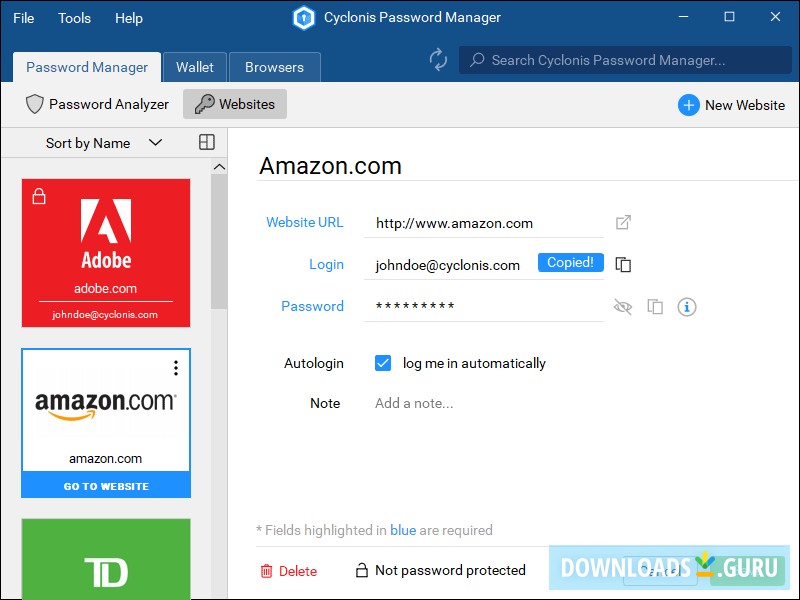Expand the Sort by Name dropdown
This screenshot has width=800, height=600.
coord(155,142)
